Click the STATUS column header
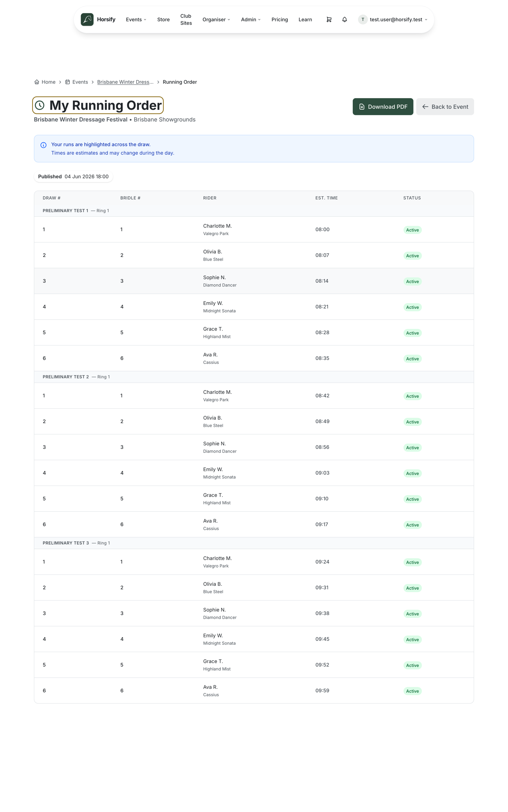Viewport: 508px width, 812px height. coord(412,198)
